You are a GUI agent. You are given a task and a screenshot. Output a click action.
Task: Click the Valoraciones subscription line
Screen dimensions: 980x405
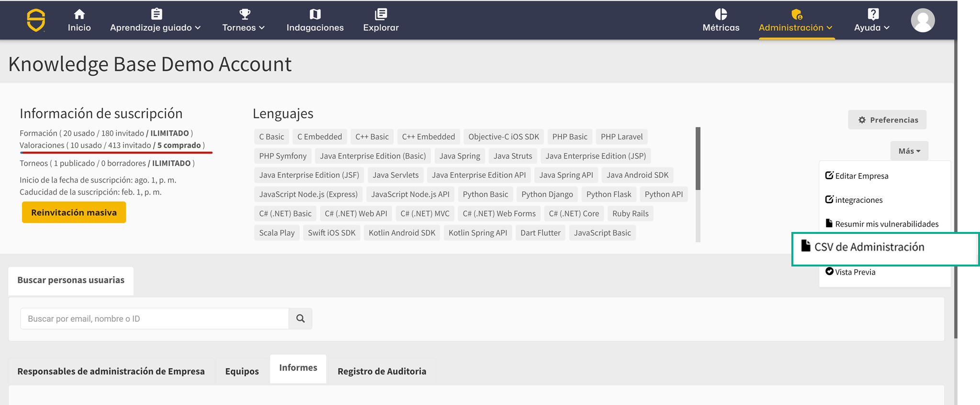click(112, 145)
